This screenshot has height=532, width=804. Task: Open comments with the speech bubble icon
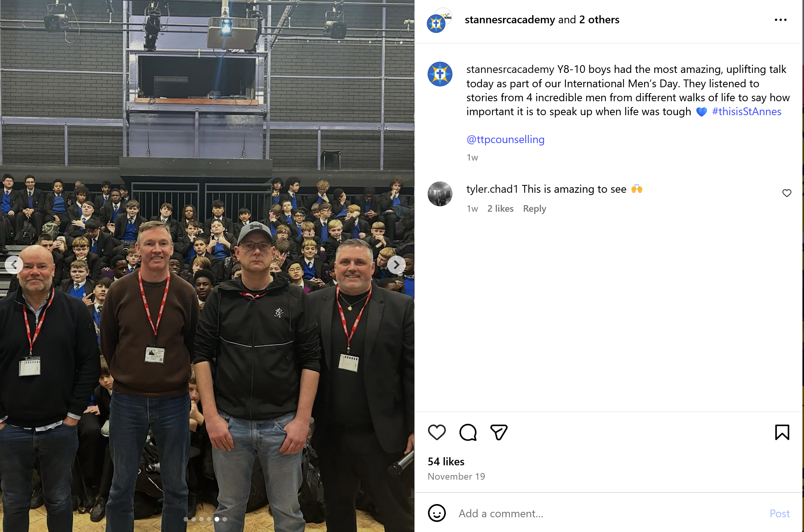tap(468, 432)
